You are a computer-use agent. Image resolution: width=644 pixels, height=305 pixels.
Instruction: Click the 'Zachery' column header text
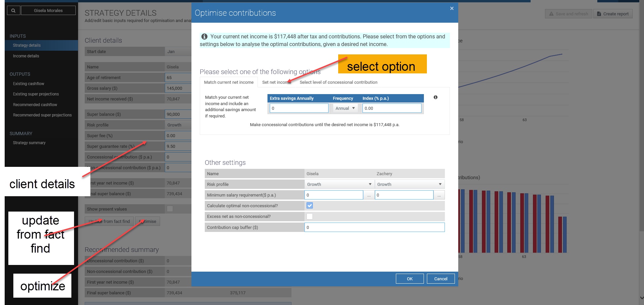[384, 174]
